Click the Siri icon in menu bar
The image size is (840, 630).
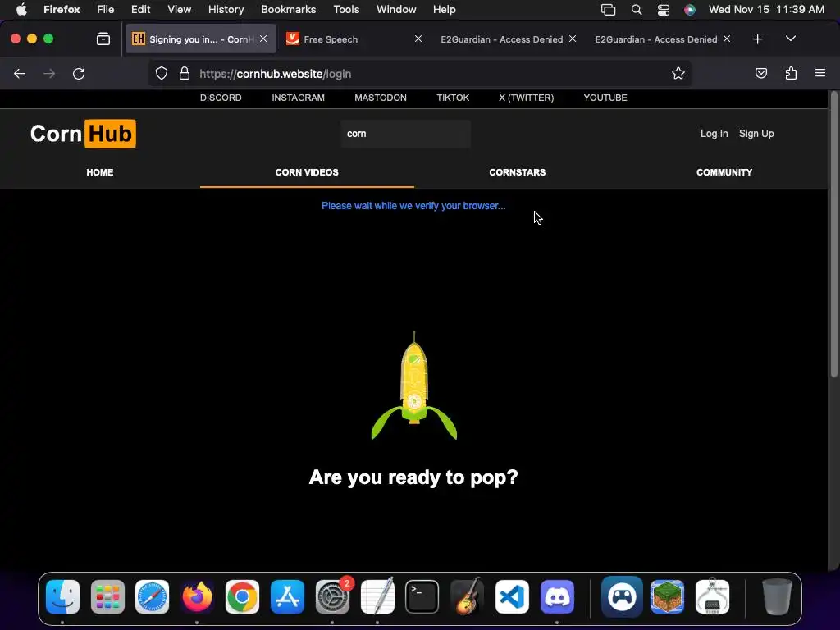tap(690, 10)
